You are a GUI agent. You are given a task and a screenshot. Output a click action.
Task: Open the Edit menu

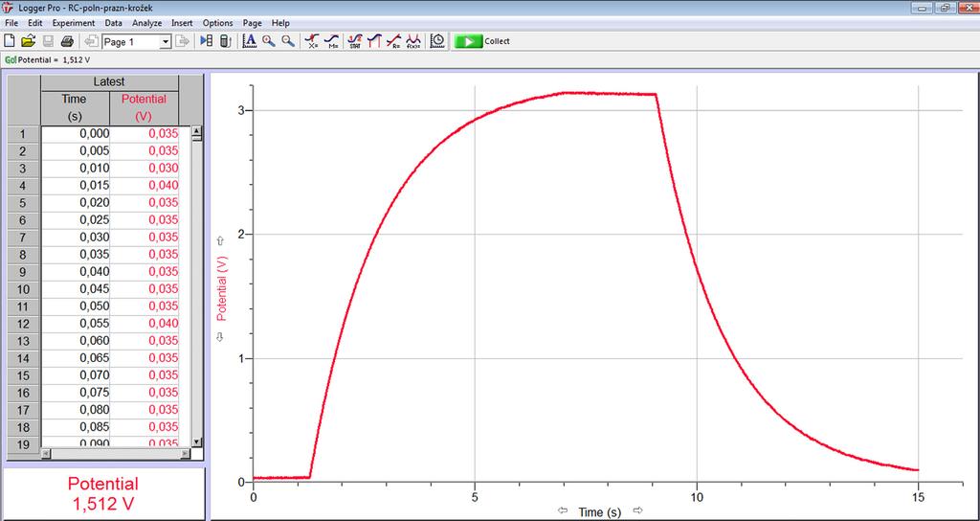click(x=35, y=23)
